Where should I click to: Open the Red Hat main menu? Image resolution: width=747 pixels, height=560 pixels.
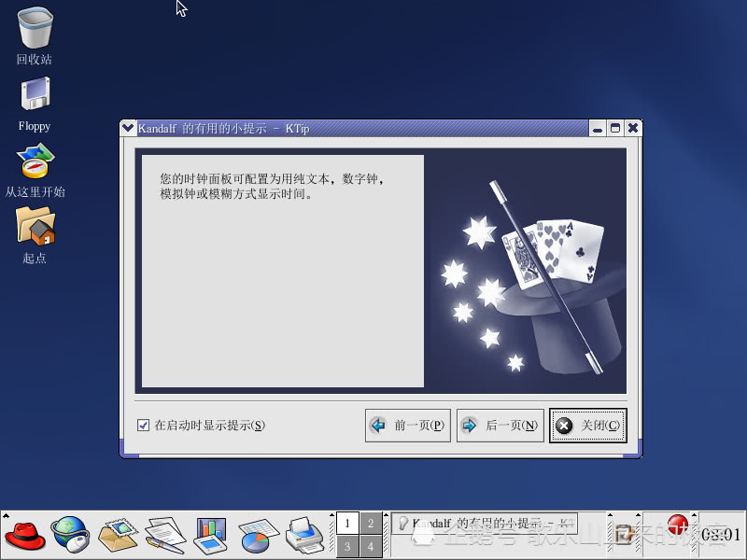point(25,536)
